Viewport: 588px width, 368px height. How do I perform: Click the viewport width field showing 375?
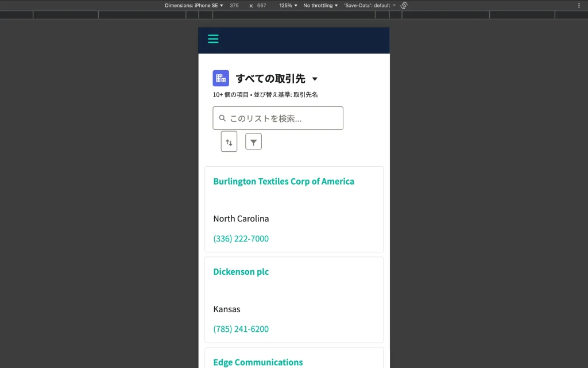[234, 5]
